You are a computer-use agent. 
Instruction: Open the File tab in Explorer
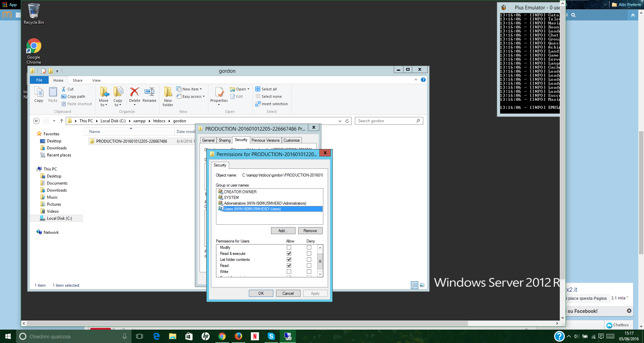(39, 80)
